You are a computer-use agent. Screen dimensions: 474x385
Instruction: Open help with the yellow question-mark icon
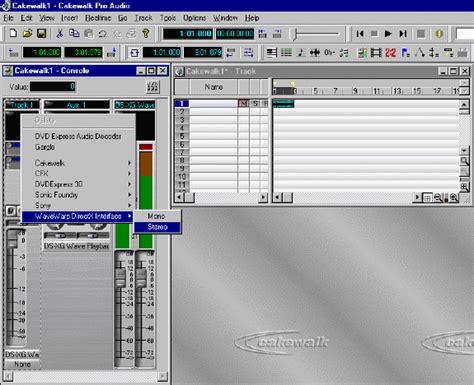[x=146, y=33]
